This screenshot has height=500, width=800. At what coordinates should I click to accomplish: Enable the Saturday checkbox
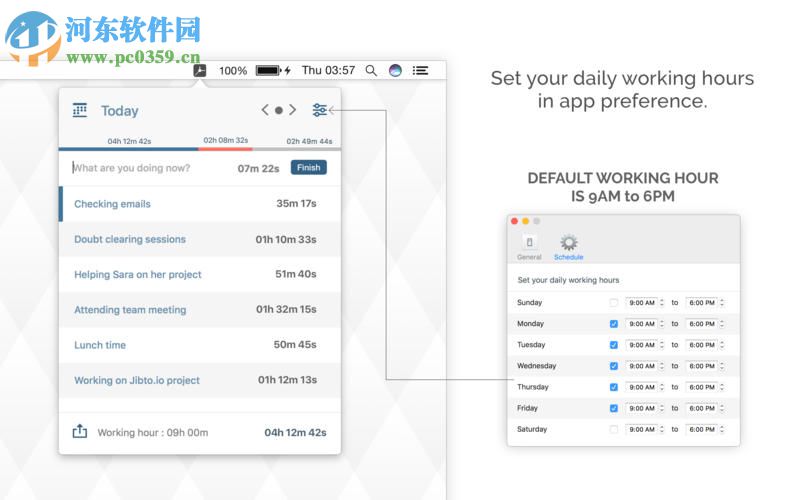pyautogui.click(x=613, y=429)
